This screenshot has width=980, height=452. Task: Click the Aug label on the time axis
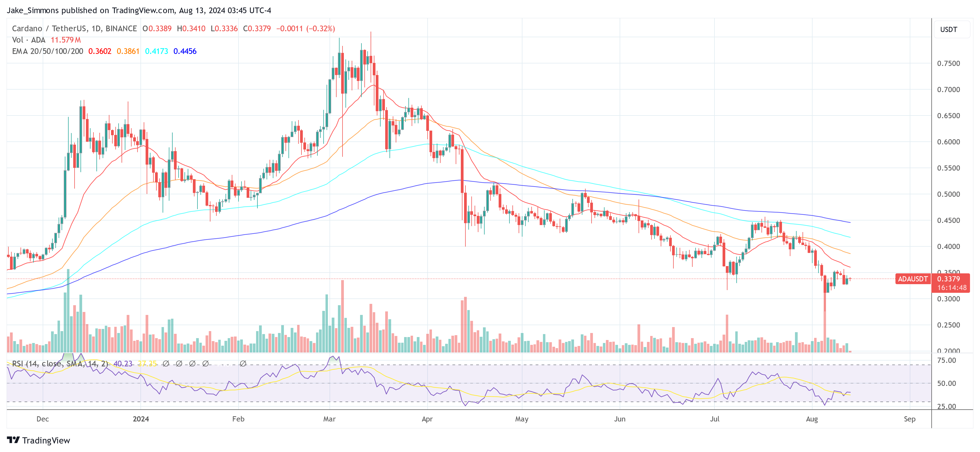(812, 419)
